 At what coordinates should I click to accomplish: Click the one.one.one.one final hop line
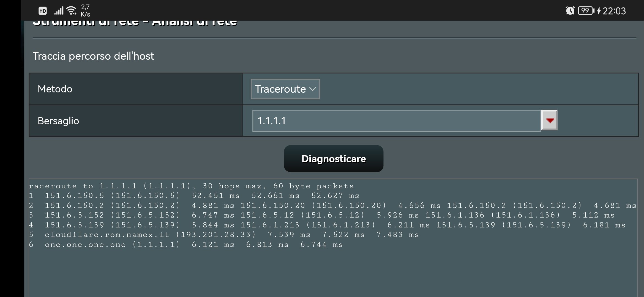coord(186,245)
